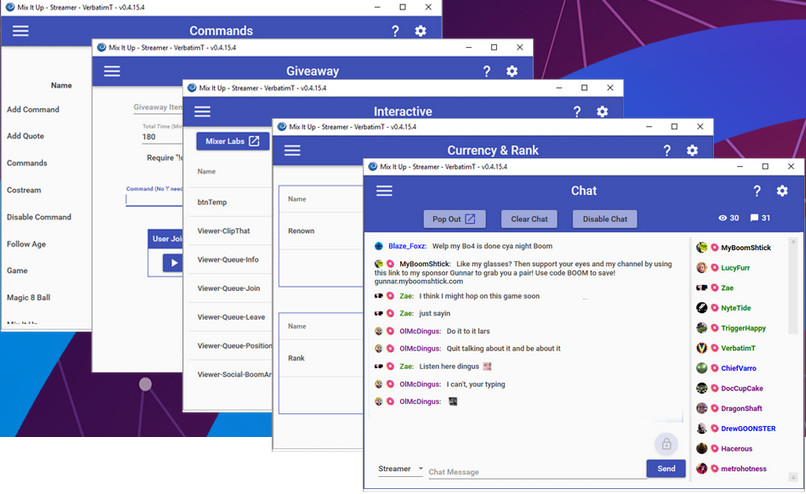This screenshot has height=494, width=806.
Task: Open help in the Commands window
Action: point(395,31)
